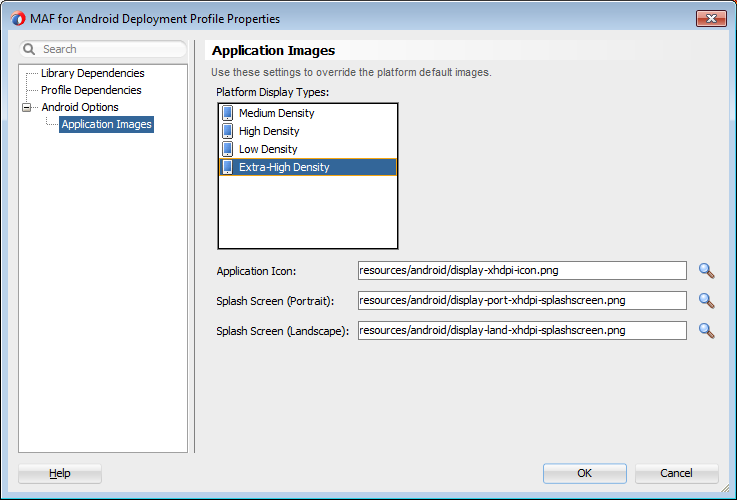
Task: Click the browse magnifier for Splash Screen (Portrait)
Action: pos(706,301)
